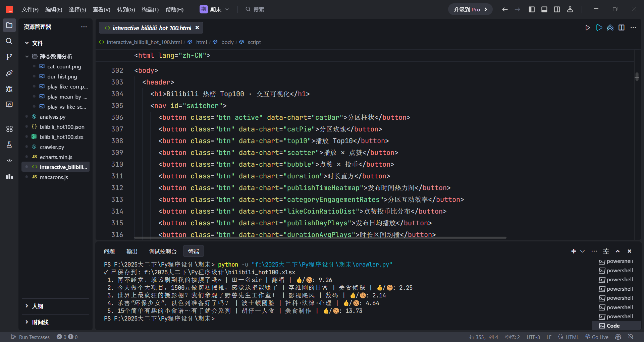Open the 帮助(H) menu

tap(174, 9)
